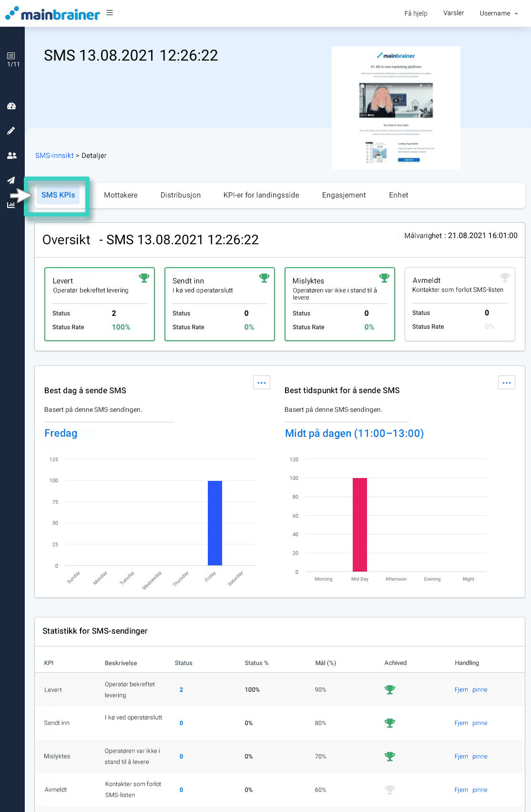Screen dimensions: 531x812
Task: Select the SMS KPIs tab
Action: (x=58, y=195)
